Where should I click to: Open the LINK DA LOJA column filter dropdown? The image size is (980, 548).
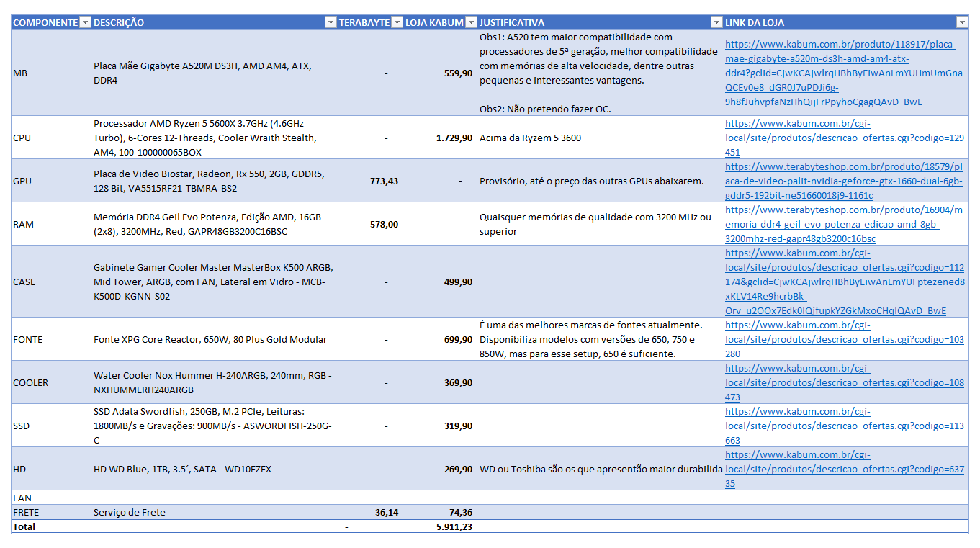point(962,22)
